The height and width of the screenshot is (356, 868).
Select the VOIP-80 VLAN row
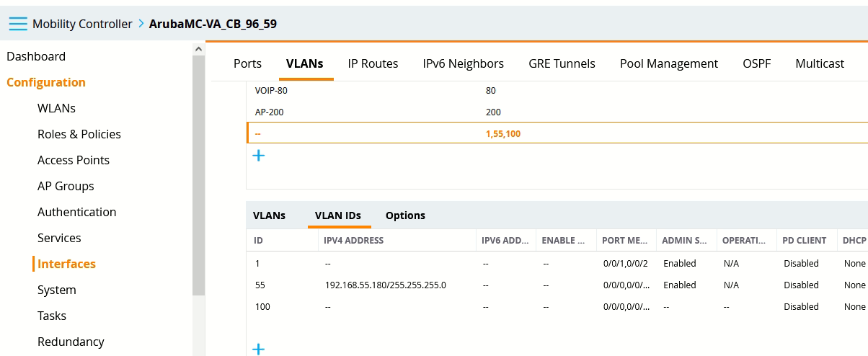[276, 91]
